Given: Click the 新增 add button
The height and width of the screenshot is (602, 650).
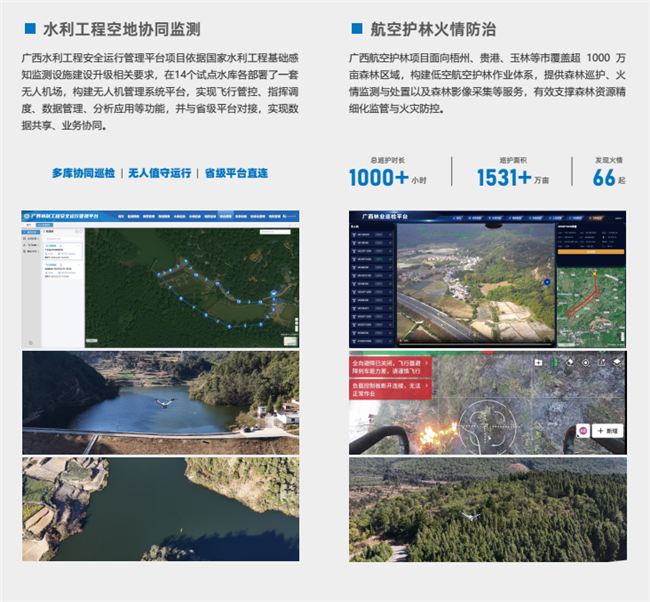Looking at the screenshot, I should click(607, 430).
